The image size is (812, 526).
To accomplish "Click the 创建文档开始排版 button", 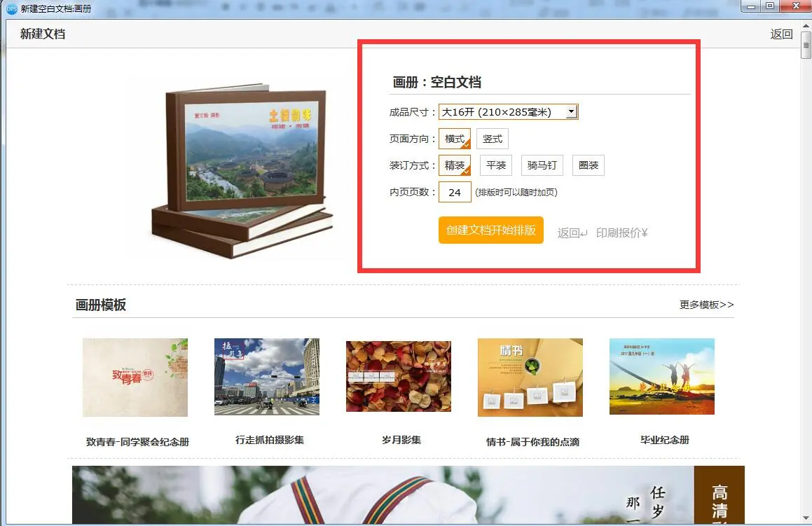I will [x=490, y=230].
